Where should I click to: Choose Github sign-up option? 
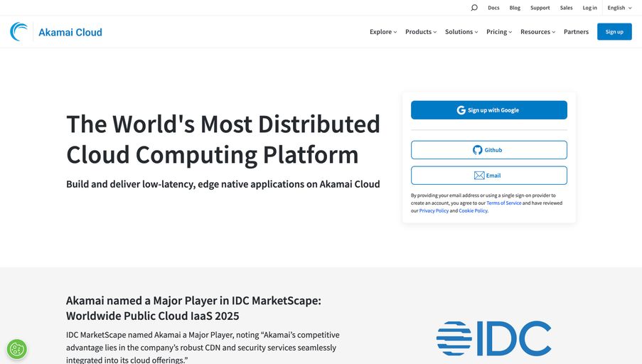pyautogui.click(x=488, y=150)
